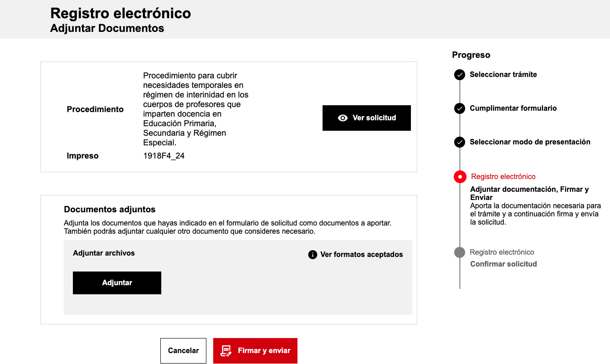Go to the Seleccionar trámite step label
610x364 pixels.
coord(503,75)
